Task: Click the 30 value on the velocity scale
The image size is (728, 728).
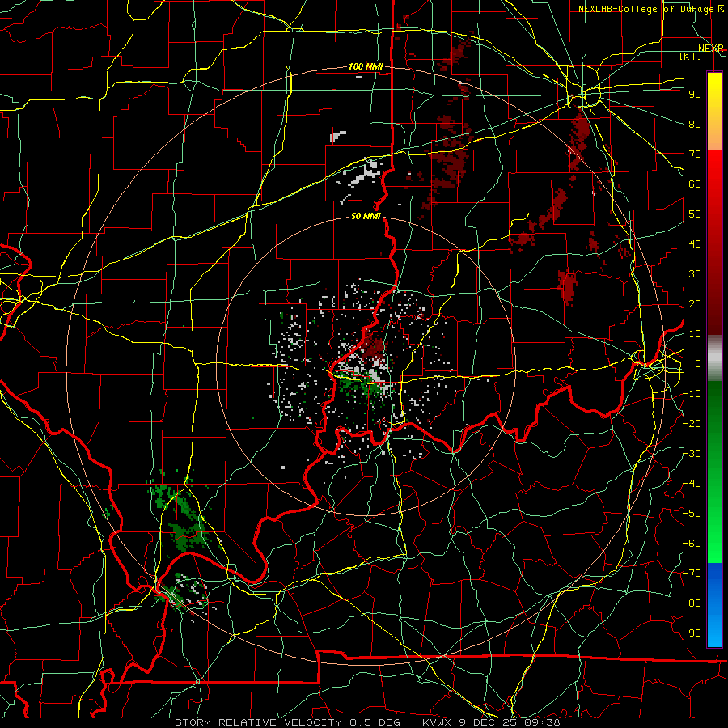Action: [x=695, y=274]
